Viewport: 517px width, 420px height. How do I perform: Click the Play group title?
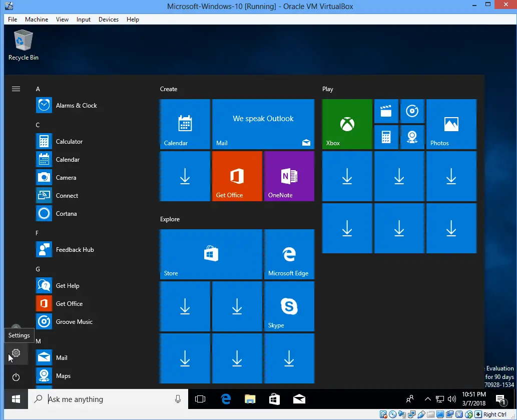(x=328, y=89)
